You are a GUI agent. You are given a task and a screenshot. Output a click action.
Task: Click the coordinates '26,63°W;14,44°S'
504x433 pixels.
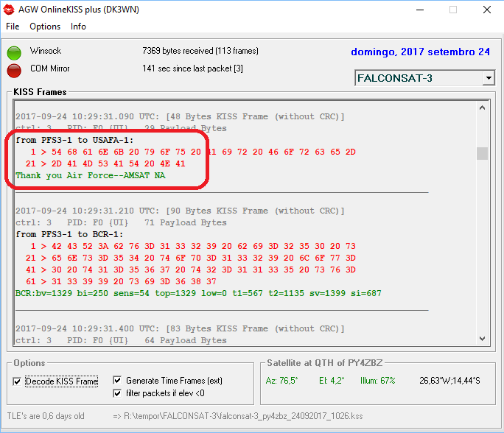pos(449,381)
